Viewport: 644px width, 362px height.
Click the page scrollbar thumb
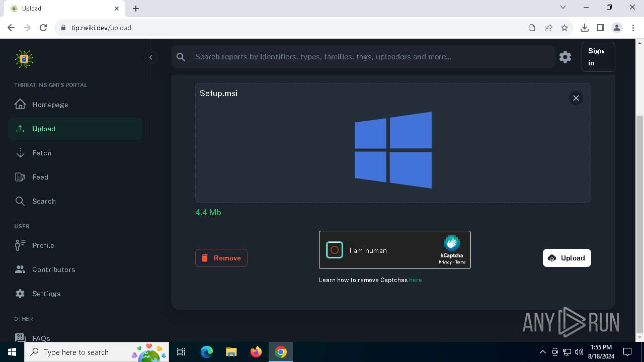[x=639, y=224]
